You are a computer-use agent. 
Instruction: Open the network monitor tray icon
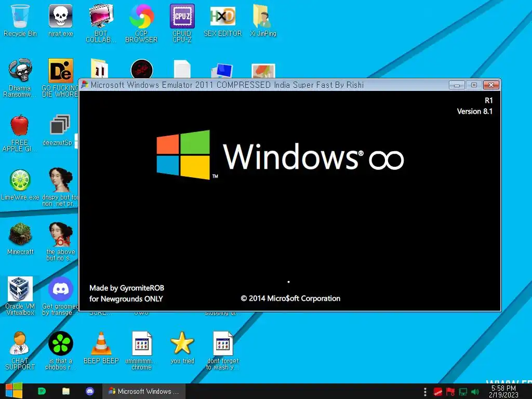coord(463,392)
